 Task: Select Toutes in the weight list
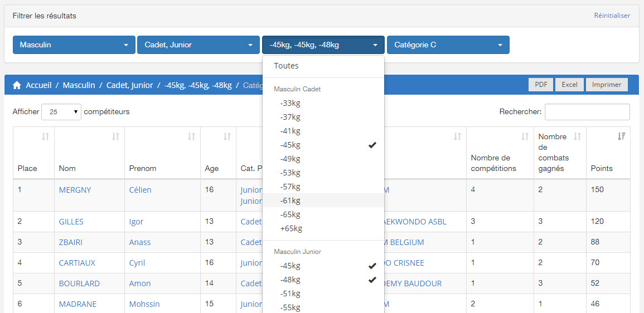[286, 66]
